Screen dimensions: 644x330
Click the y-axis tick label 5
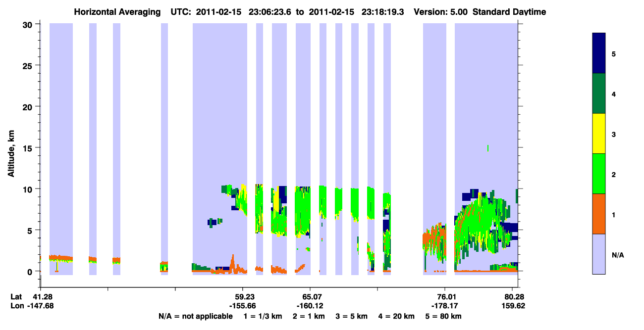coord(31,230)
